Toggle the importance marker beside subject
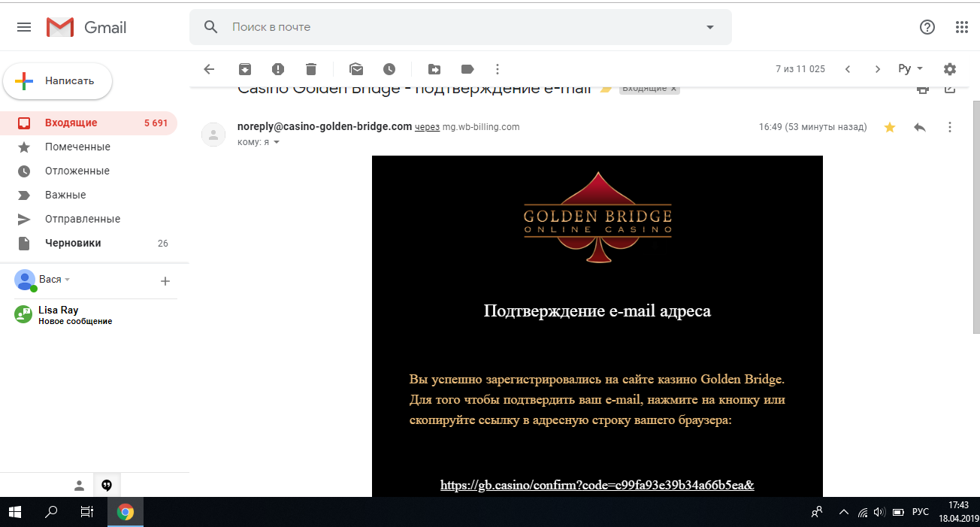This screenshot has width=980, height=527. [x=606, y=89]
